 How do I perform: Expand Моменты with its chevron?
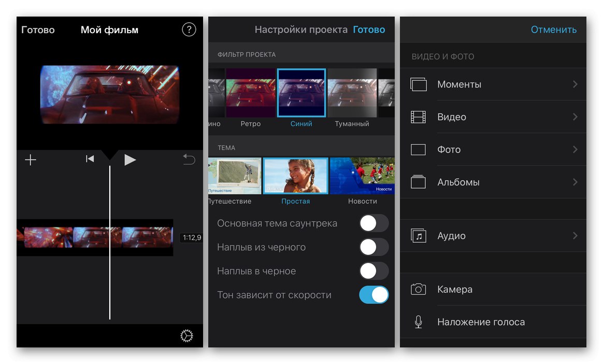(x=575, y=84)
